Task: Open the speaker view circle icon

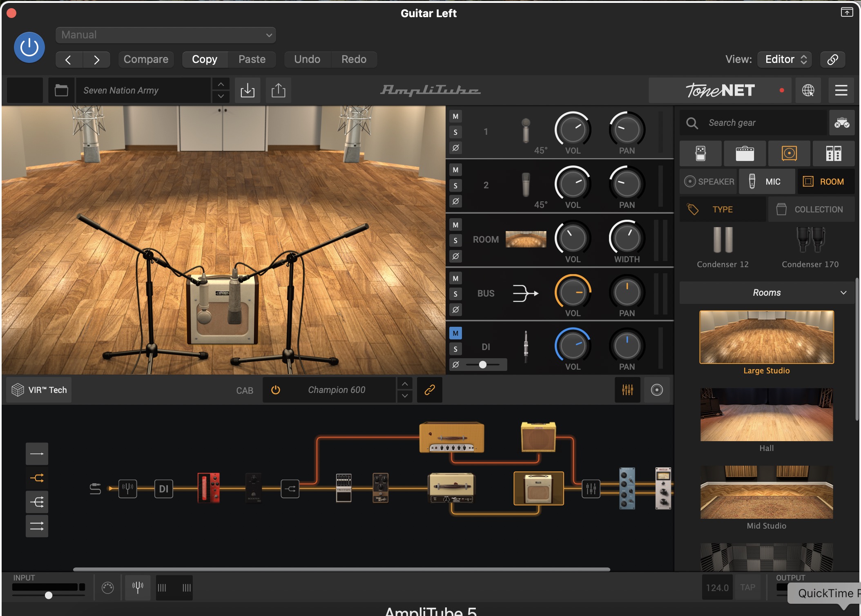Action: click(657, 390)
